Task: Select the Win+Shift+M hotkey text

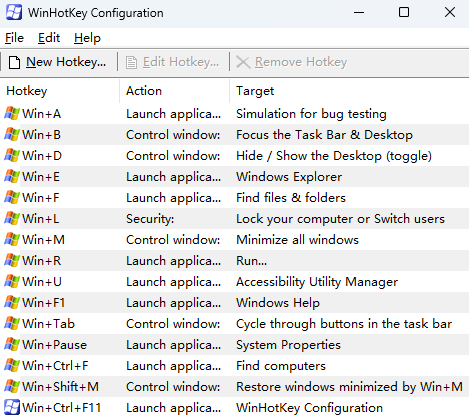Action: click(x=60, y=387)
